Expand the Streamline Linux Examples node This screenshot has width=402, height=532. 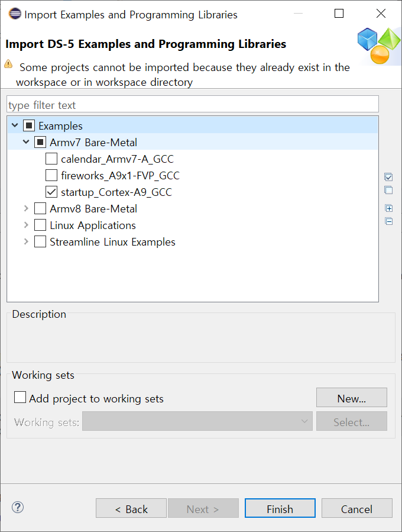tap(26, 241)
